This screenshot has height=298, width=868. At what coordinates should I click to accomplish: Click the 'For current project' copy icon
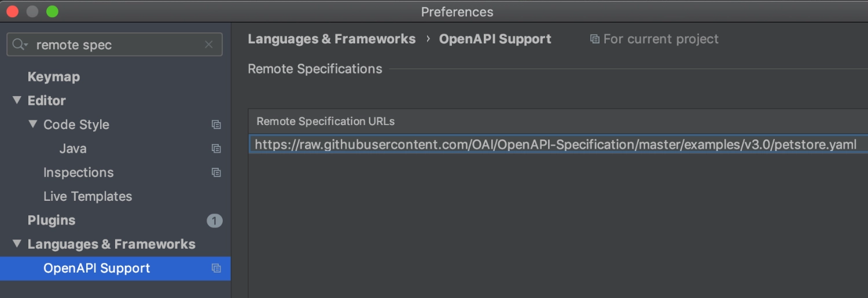[594, 39]
